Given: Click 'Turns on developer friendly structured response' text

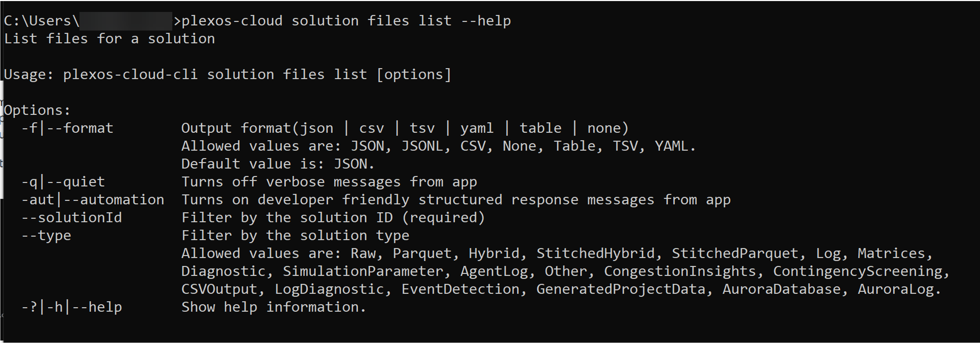Looking at the screenshot, I should click(456, 200).
